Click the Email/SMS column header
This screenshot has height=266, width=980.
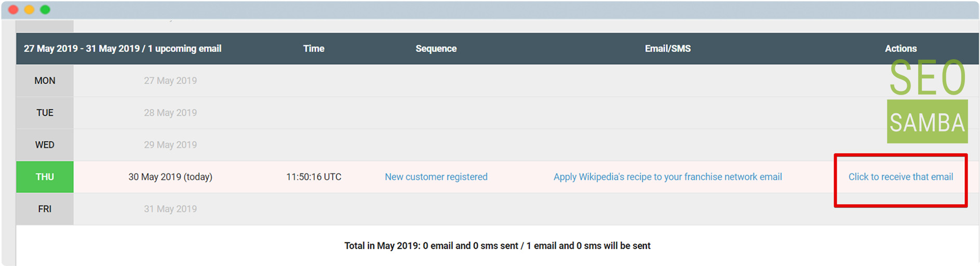(668, 48)
